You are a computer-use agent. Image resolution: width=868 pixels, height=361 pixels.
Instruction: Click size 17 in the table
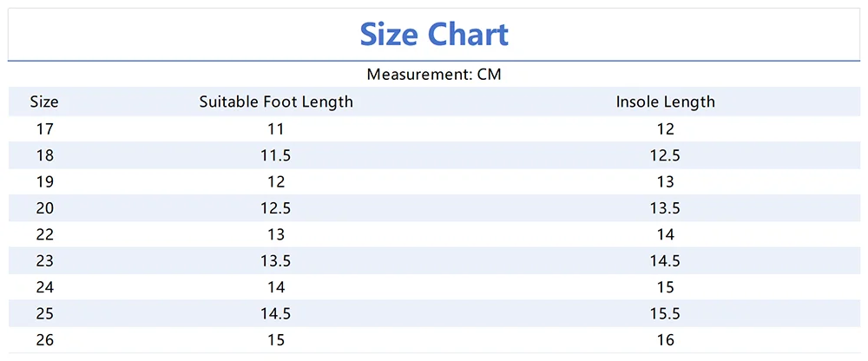point(44,128)
